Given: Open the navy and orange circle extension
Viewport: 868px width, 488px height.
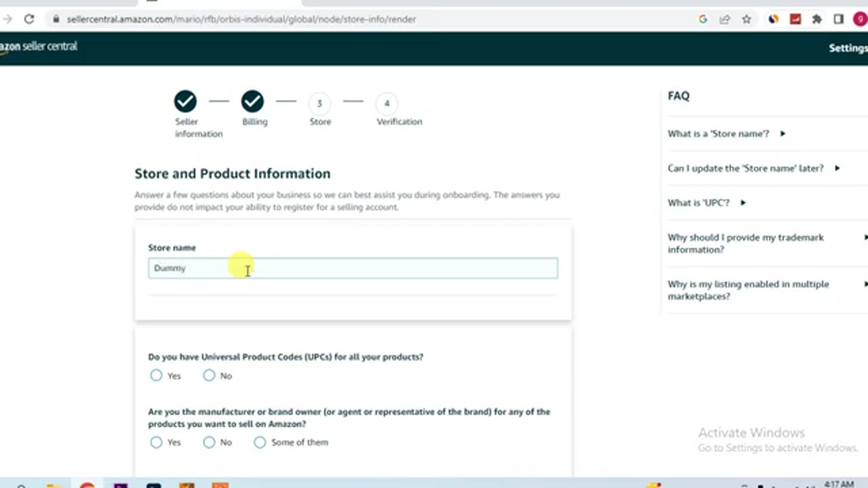Looking at the screenshot, I should [x=773, y=19].
